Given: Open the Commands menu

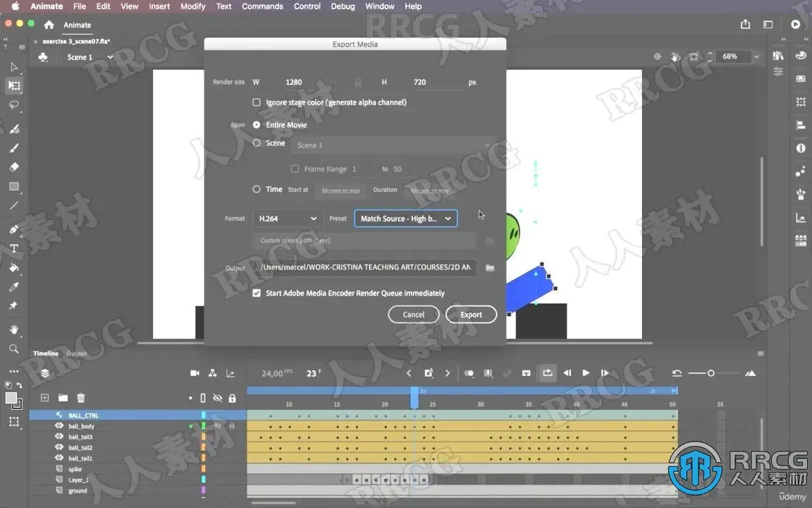Looking at the screenshot, I should 262,6.
